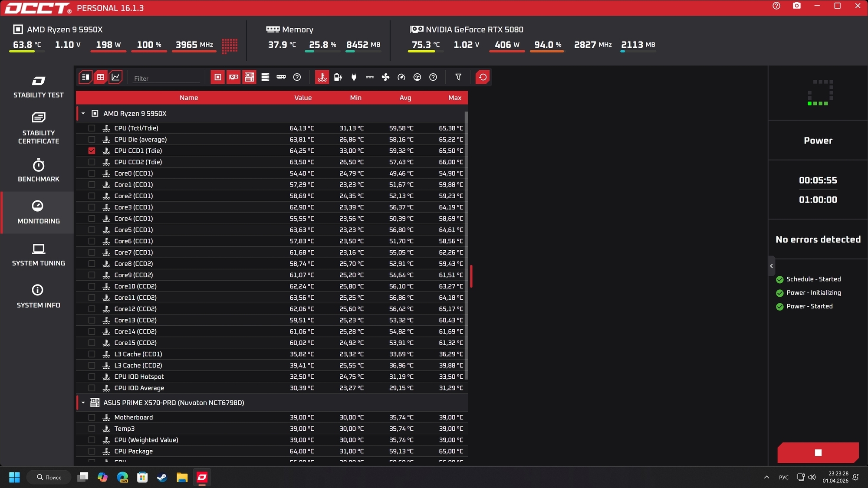Toggle the GPU device filter icon
Viewport: 868px width, 488px height.
[233, 77]
